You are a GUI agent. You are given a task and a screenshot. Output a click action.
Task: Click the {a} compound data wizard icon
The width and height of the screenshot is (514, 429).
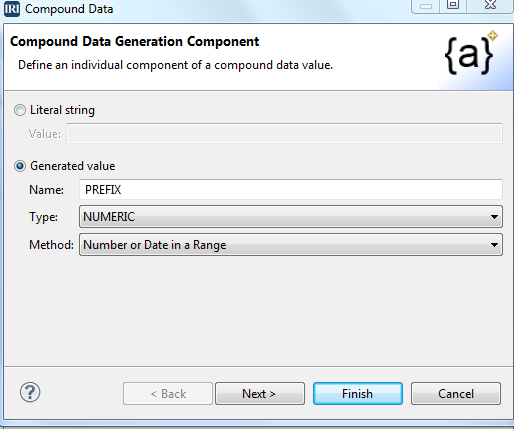pyautogui.click(x=471, y=53)
